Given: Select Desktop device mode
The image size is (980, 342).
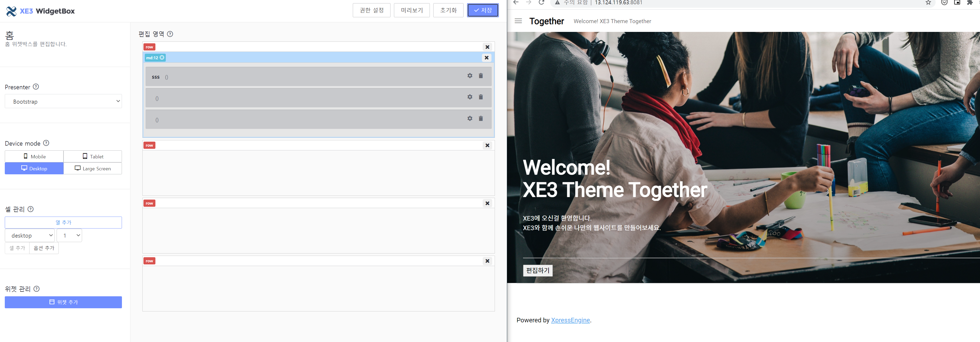Looking at the screenshot, I should point(34,168).
